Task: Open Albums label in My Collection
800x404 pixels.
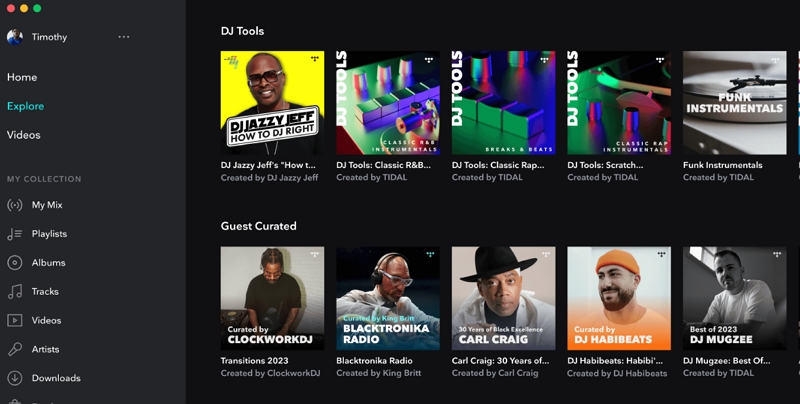Action: (48, 263)
